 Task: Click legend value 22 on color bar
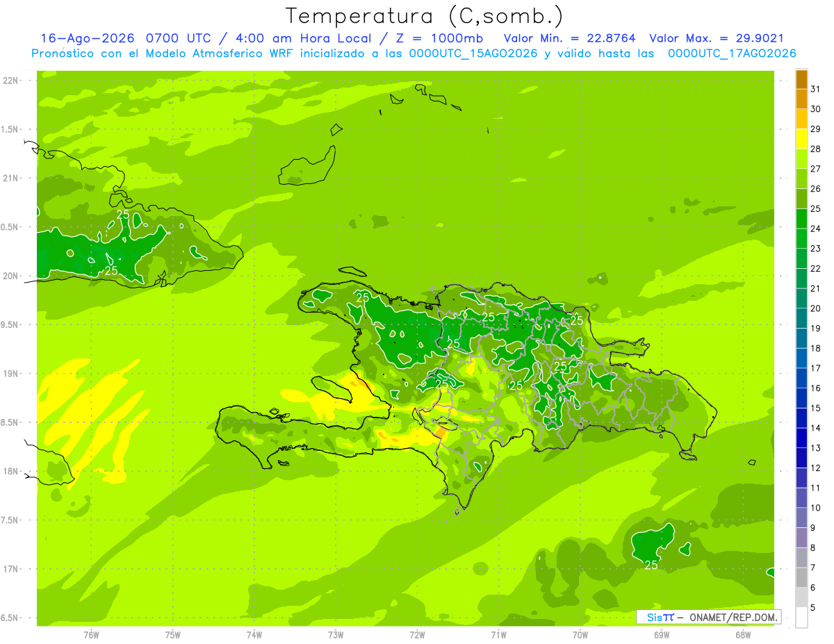(816, 269)
